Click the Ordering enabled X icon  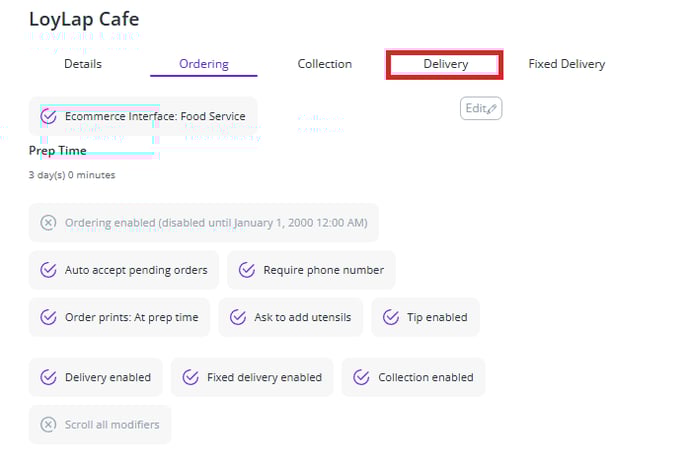click(x=48, y=223)
